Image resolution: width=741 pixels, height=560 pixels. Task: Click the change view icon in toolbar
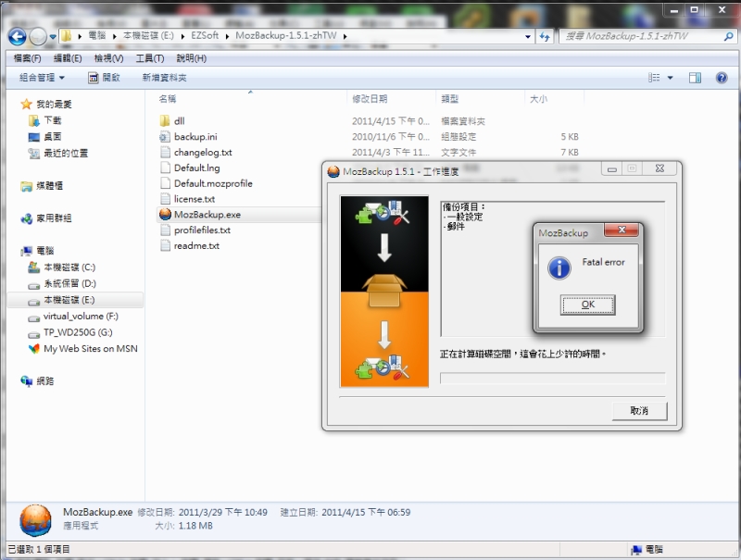click(656, 79)
